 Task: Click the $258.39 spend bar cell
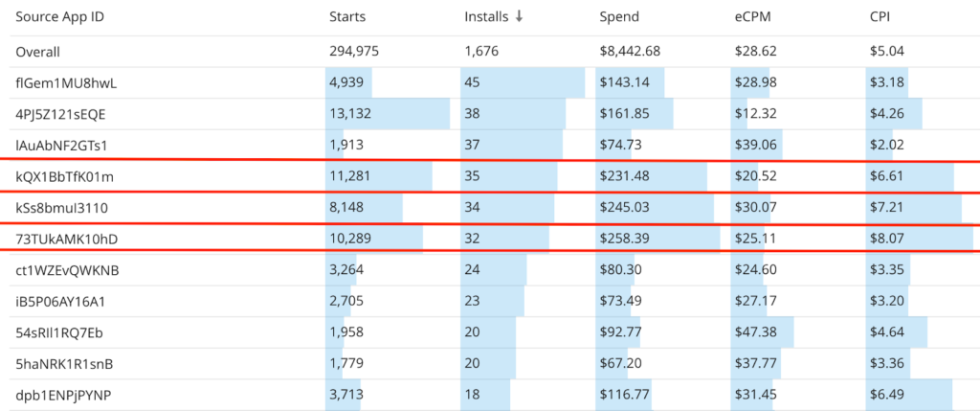click(622, 239)
